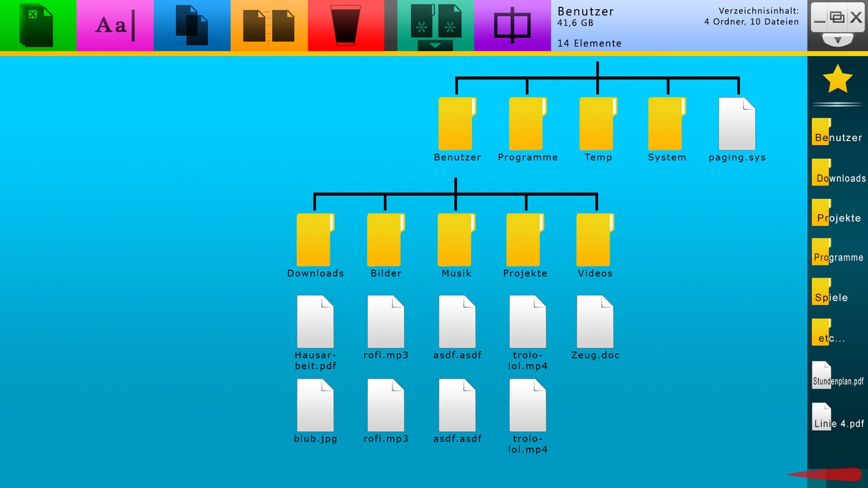Open the System folder

(x=667, y=124)
